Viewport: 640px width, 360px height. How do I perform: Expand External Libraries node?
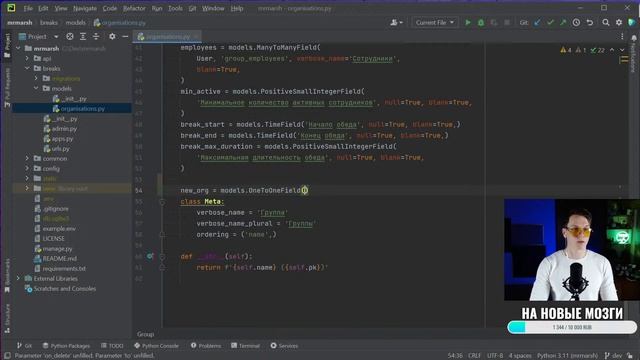(x=18, y=278)
